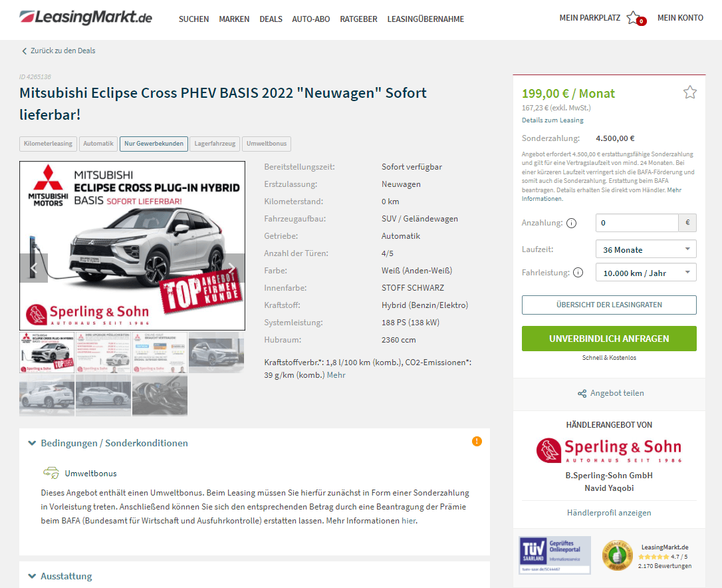Image resolution: width=722 pixels, height=588 pixels.
Task: Open the LeasingMarkt.de home logo
Action: (86, 17)
